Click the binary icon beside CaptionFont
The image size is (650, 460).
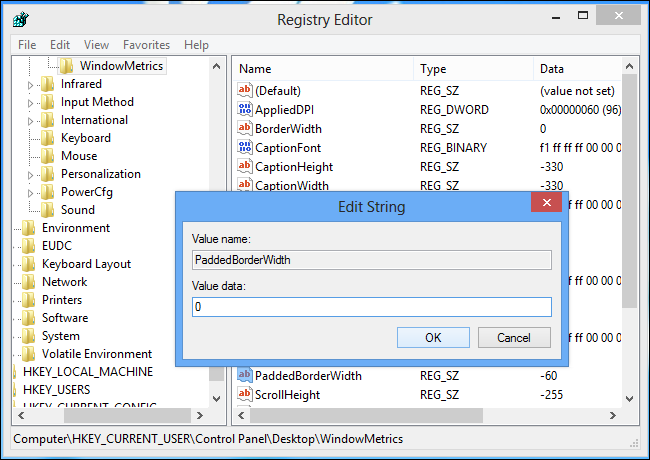pyautogui.click(x=245, y=147)
